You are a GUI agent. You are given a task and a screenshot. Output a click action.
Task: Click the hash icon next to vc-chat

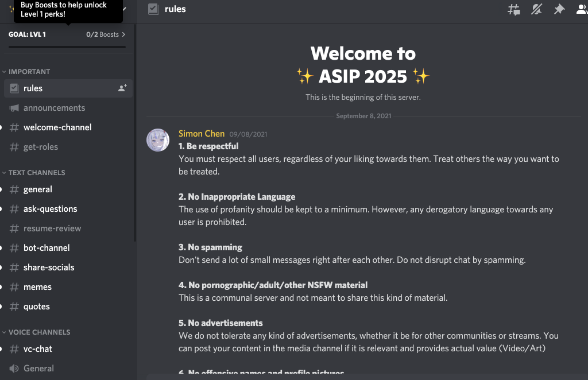pos(14,349)
